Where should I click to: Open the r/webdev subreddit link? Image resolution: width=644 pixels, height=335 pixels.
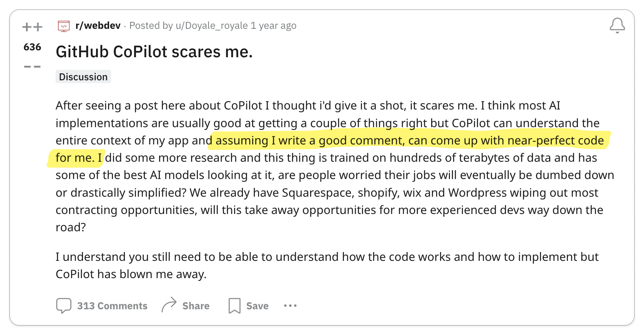(98, 26)
